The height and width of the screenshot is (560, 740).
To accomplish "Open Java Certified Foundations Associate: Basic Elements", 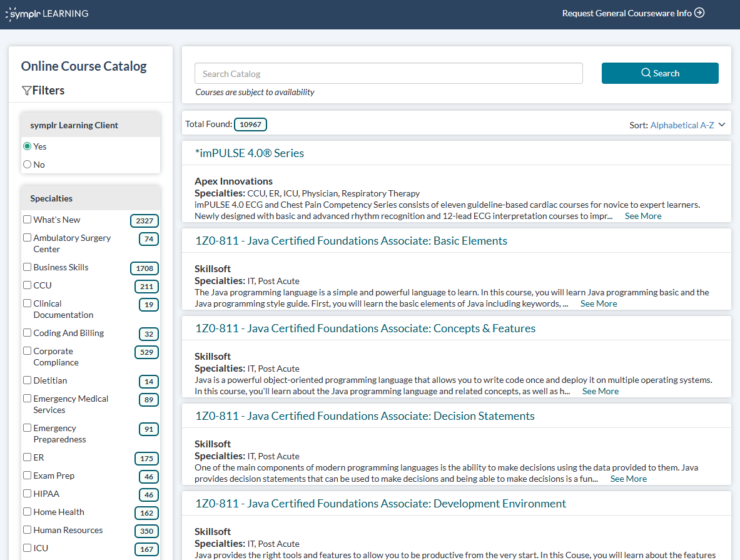I will point(351,241).
